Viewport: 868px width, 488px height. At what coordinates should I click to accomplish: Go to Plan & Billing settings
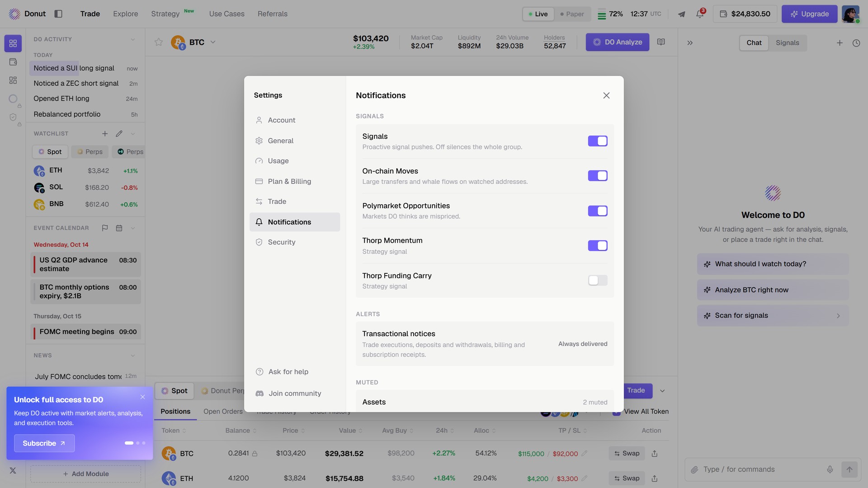[x=295, y=181]
